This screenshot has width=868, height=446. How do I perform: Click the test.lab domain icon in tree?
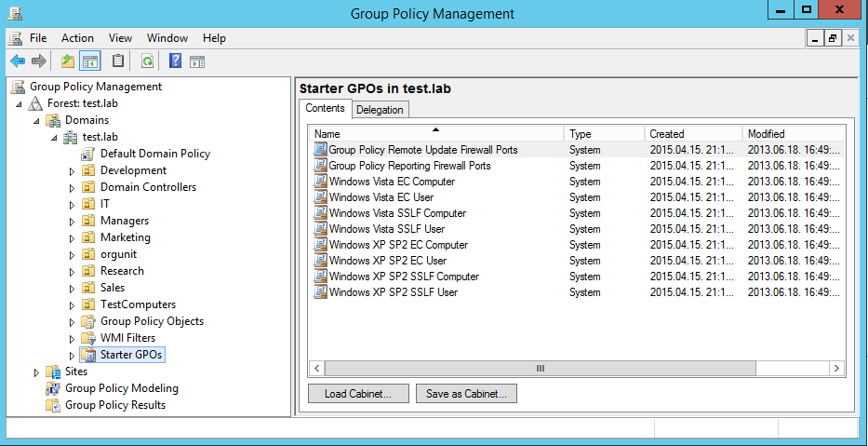[x=71, y=137]
